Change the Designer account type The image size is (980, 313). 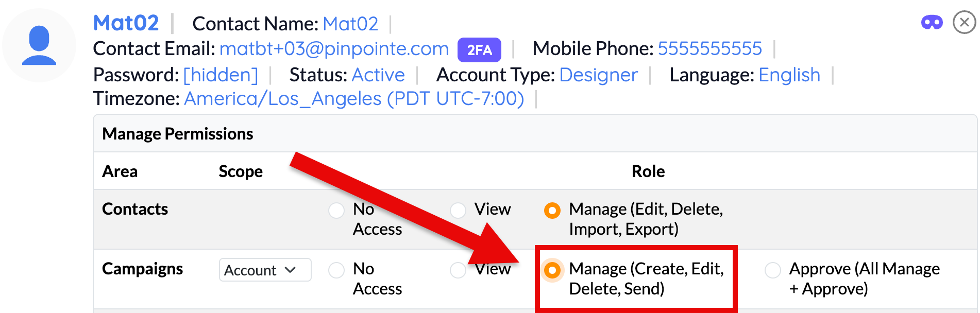click(x=599, y=75)
